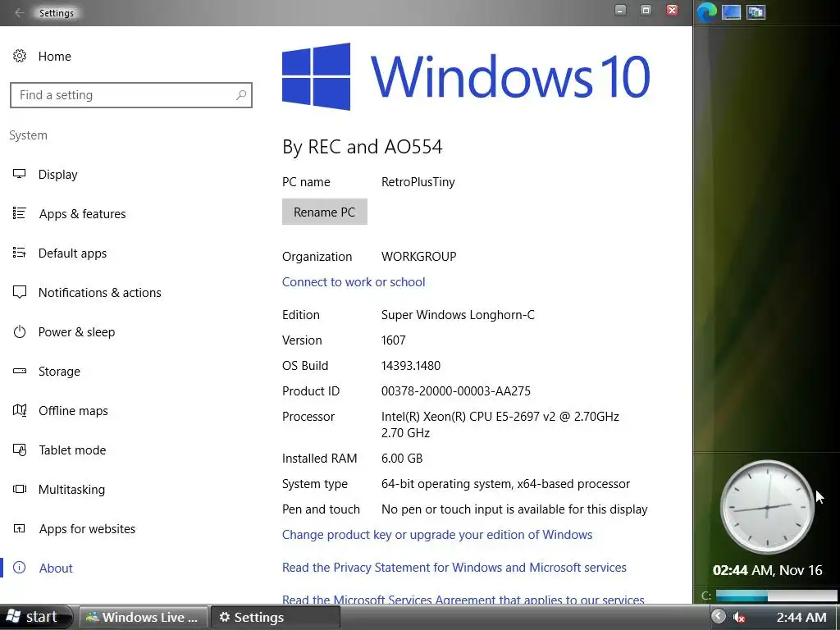This screenshot has height=630, width=840.
Task: Click the Storage drive icon
Action: 20,371
